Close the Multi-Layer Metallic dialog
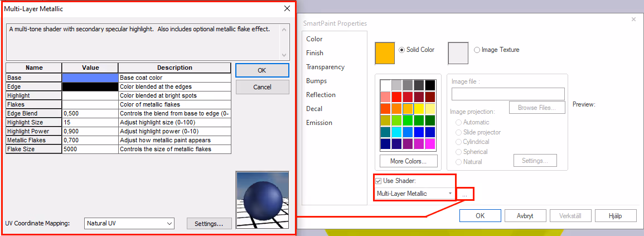This screenshot has height=236, width=644. coord(287,8)
